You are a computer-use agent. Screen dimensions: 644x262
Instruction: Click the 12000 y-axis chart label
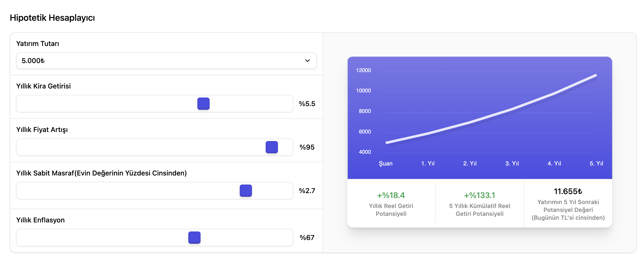tap(363, 70)
